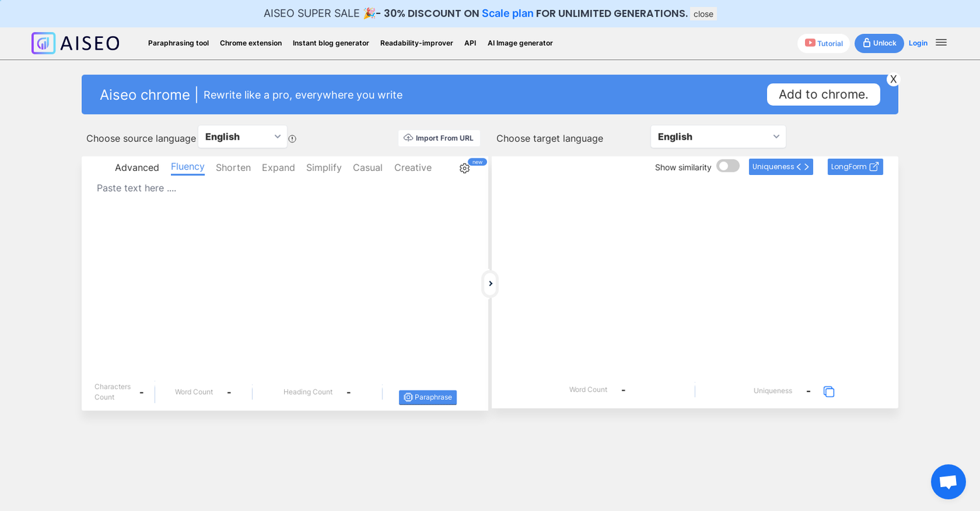Adjust the Uniqueness level control

[x=780, y=167]
